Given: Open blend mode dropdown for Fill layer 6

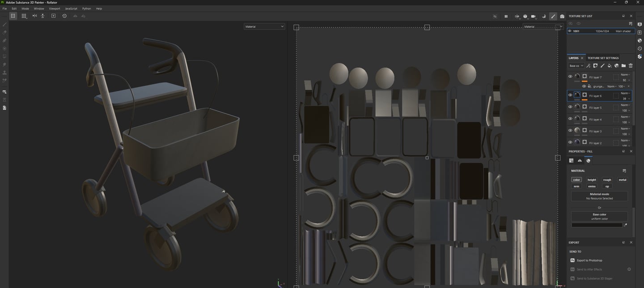Looking at the screenshot, I should (x=625, y=93).
